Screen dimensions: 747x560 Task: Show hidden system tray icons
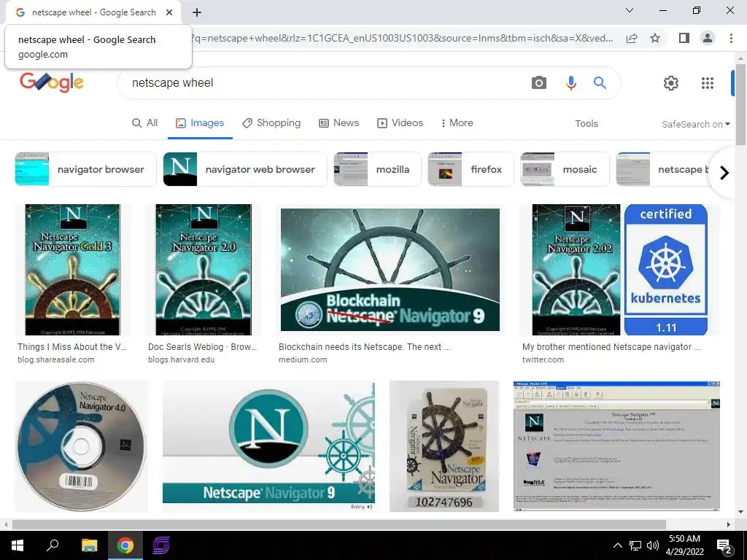tap(617, 545)
